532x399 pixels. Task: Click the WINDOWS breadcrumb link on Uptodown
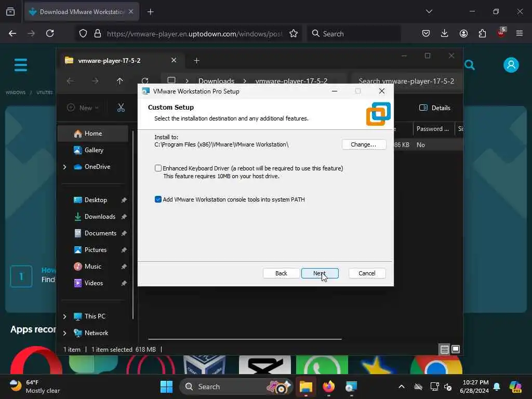coord(16,92)
